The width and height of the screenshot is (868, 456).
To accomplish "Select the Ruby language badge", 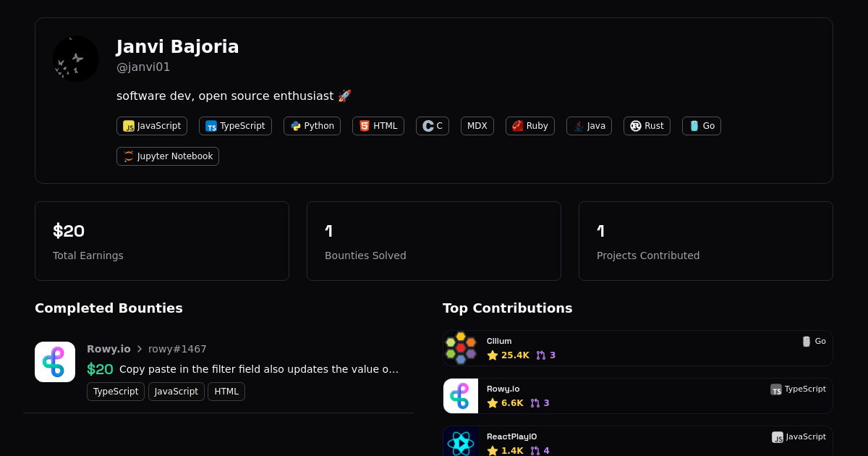I will (x=529, y=126).
